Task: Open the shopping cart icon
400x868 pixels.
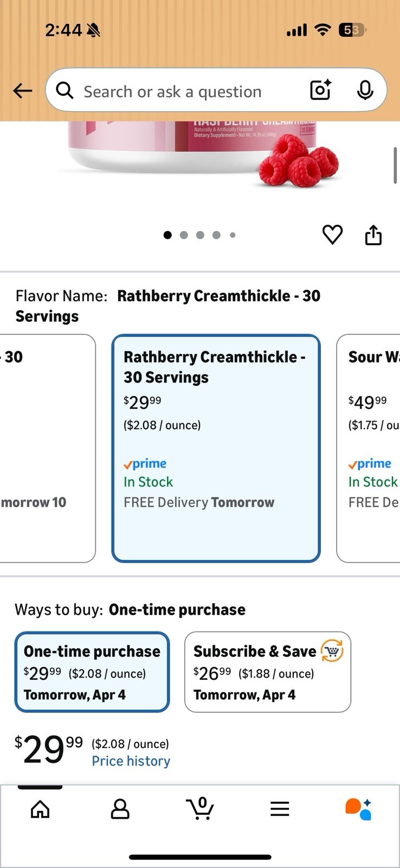Action: (x=200, y=808)
